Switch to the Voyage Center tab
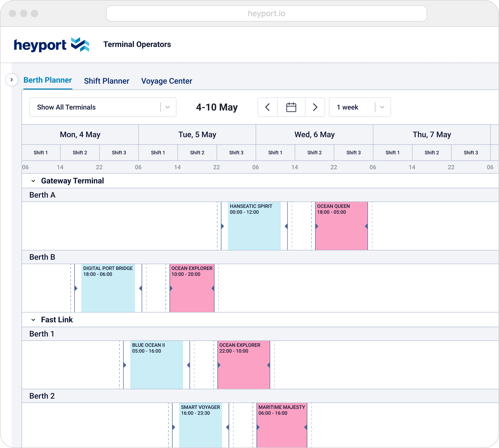Image resolution: width=499 pixels, height=448 pixels. [x=166, y=81]
